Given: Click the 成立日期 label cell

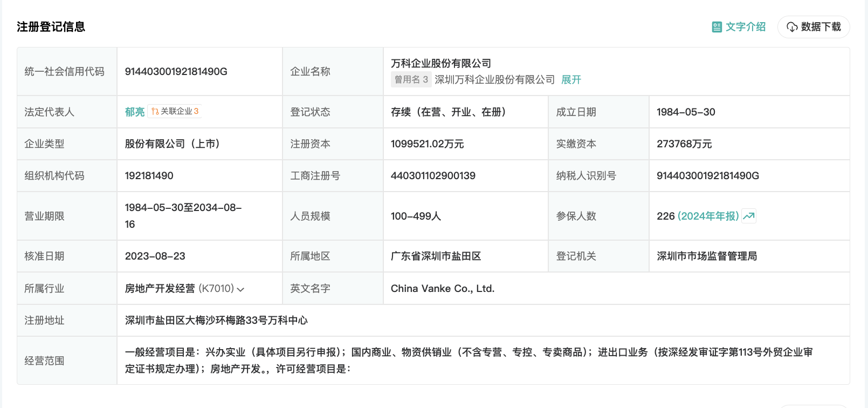Looking at the screenshot, I should pos(598,112).
